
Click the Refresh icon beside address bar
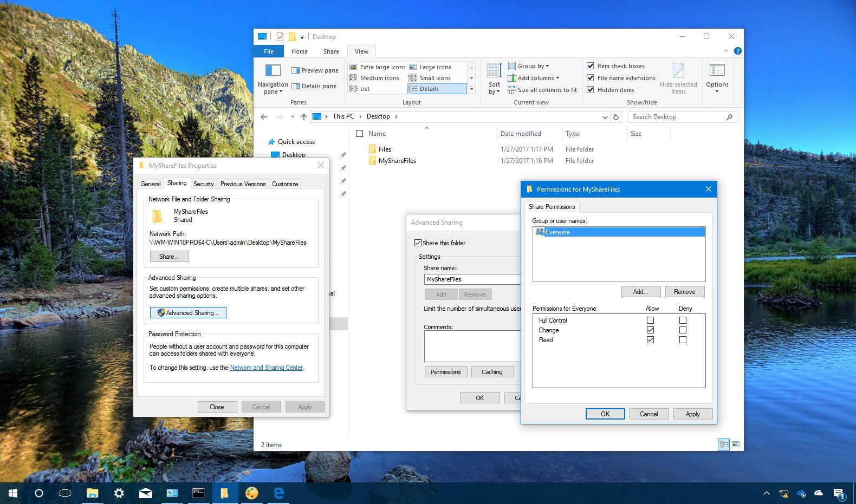[x=616, y=117]
